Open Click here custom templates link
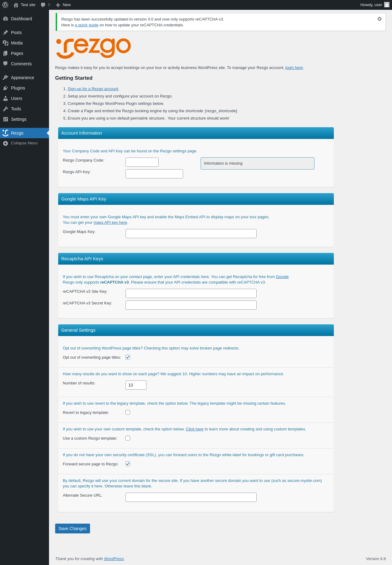This screenshot has height=565, width=392. (x=194, y=429)
